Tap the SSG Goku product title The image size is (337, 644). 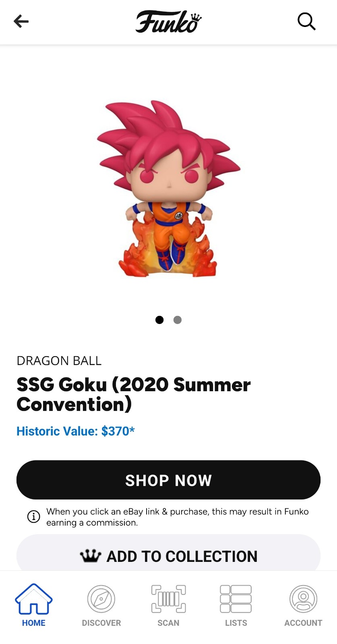[134, 394]
